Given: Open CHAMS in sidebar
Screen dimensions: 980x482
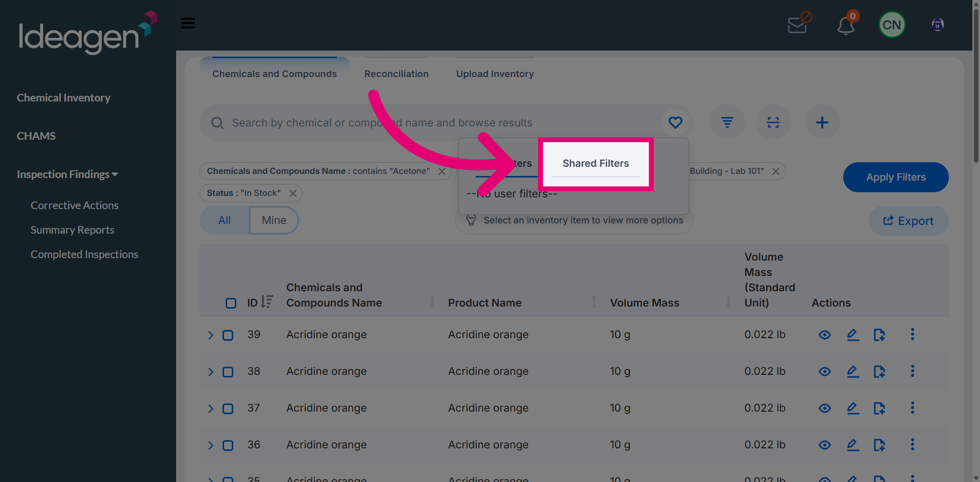Looking at the screenshot, I should click(x=36, y=136).
